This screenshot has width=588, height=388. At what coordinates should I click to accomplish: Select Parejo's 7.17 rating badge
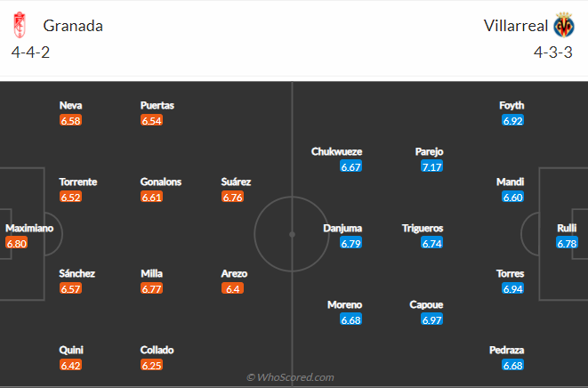point(431,166)
